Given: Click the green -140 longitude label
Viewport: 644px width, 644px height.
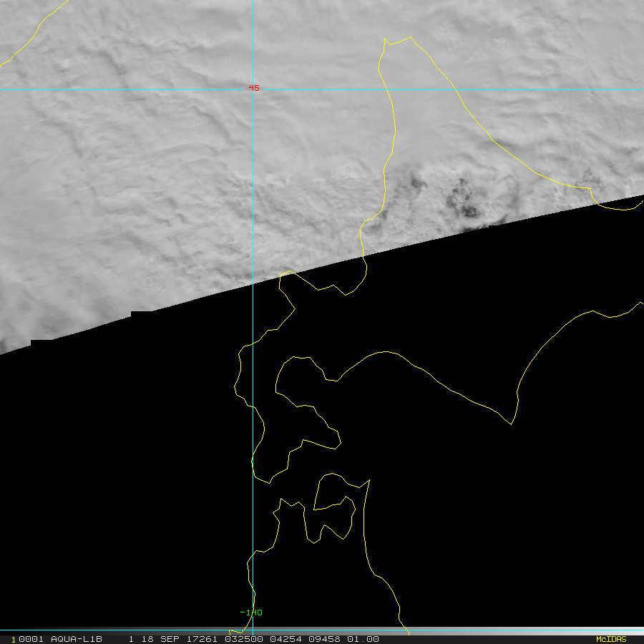Looking at the screenshot, I should (251, 613).
